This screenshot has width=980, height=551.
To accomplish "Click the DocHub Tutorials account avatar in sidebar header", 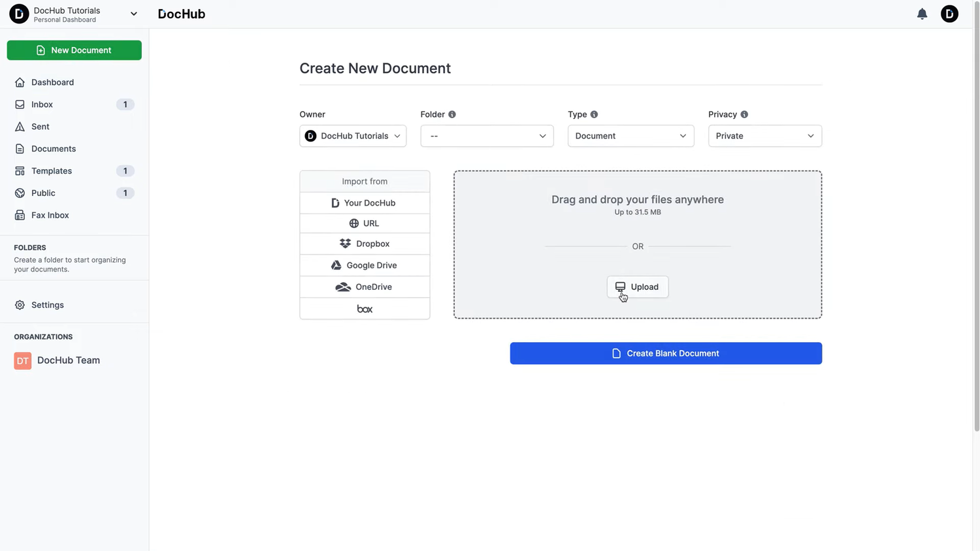I will pos(19,14).
